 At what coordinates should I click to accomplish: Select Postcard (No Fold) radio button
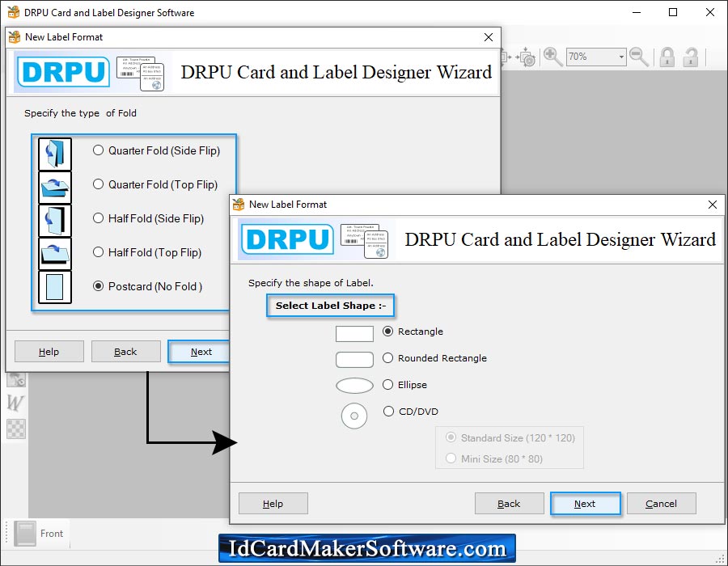tap(98, 285)
